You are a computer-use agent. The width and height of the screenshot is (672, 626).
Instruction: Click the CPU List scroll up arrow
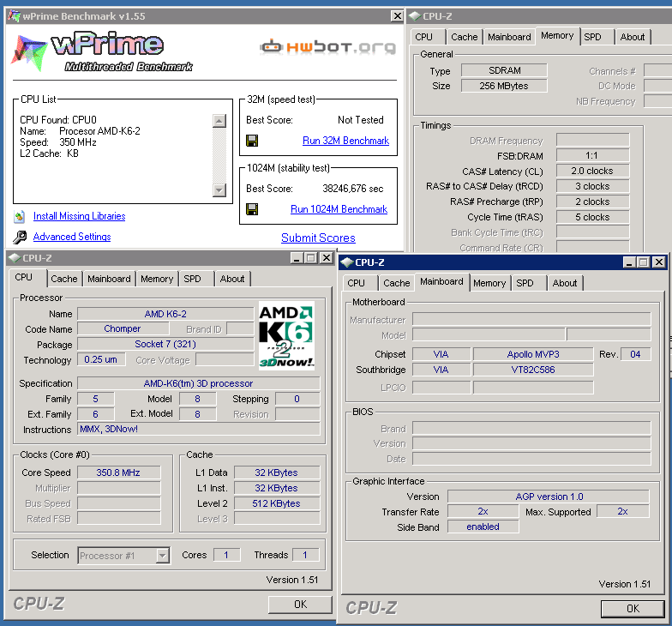click(x=219, y=122)
